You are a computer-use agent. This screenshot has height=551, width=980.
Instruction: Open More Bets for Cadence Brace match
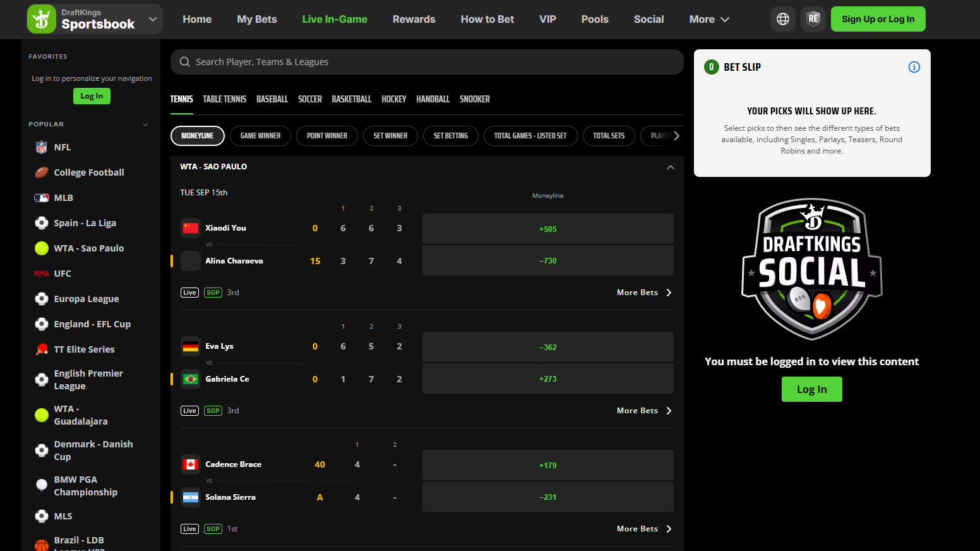pyautogui.click(x=644, y=529)
